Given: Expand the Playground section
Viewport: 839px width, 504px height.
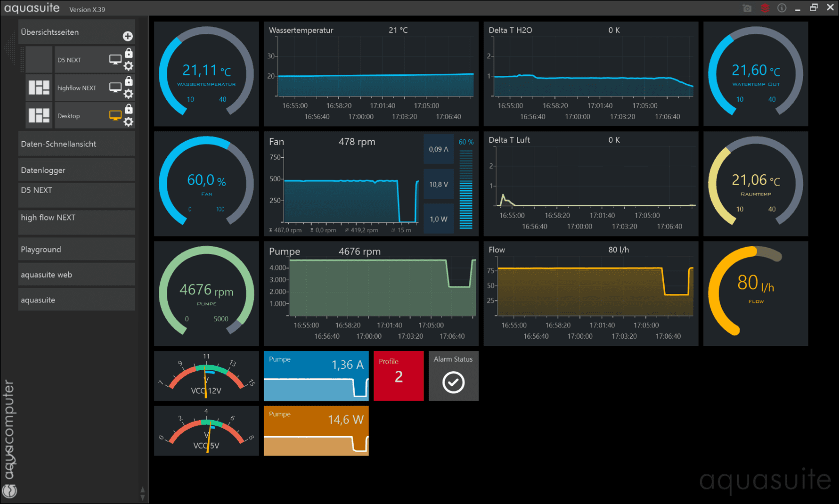Looking at the screenshot, I should coord(76,249).
